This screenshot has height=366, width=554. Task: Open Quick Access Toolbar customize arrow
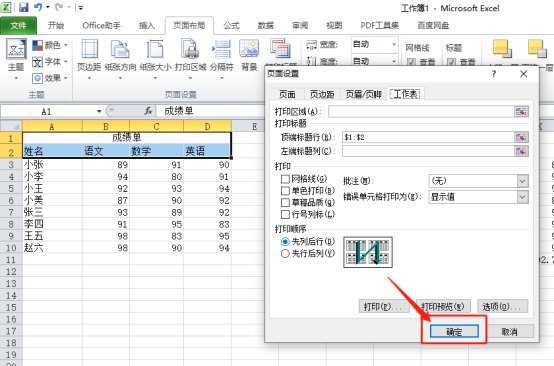pos(81,7)
